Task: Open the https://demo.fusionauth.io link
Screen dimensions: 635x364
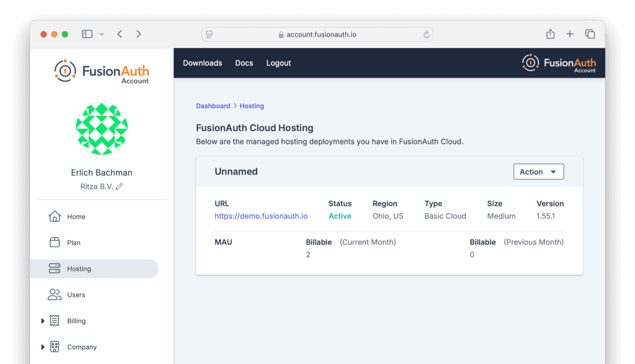Action: (261, 216)
